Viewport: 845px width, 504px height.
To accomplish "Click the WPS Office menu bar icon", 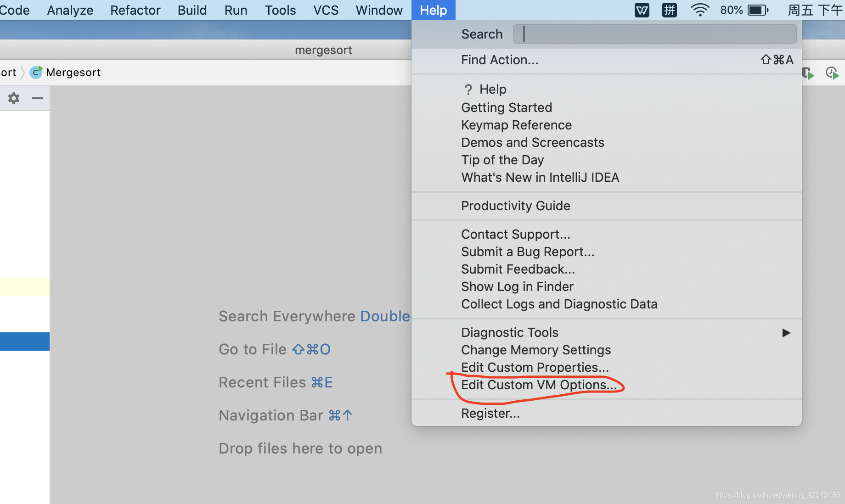I will (642, 10).
